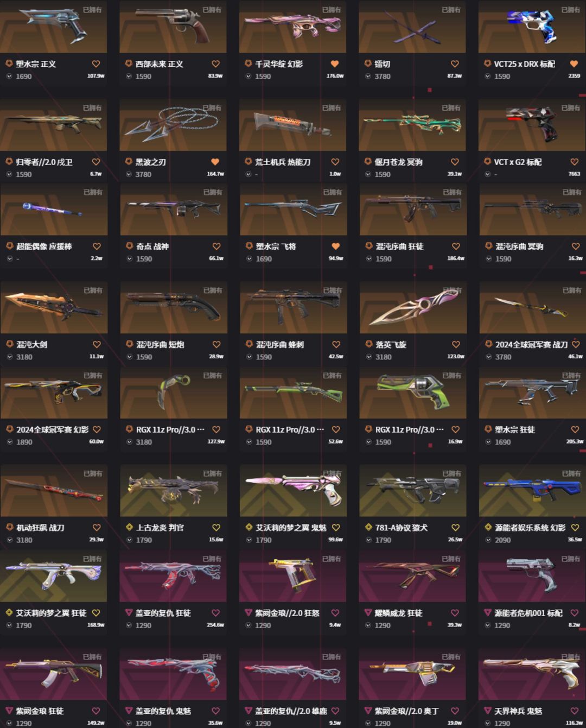
Task: Click heart icon on 奇点 战神
Action: pyautogui.click(x=216, y=246)
